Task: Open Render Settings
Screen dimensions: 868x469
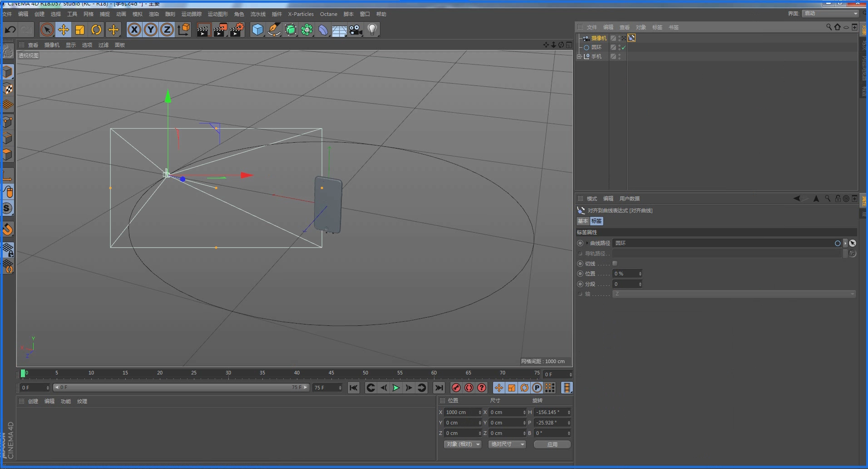Action: 237,30
